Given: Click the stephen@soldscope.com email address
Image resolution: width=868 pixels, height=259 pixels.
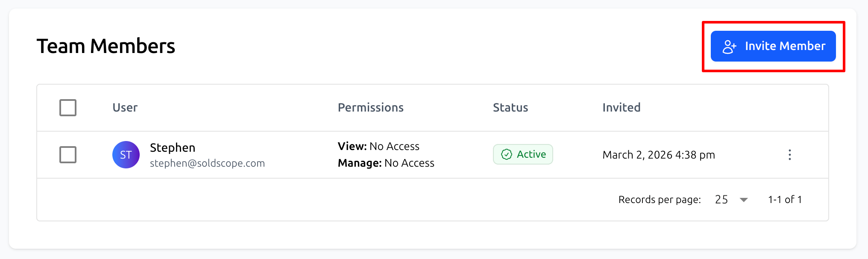Looking at the screenshot, I should coord(207,163).
